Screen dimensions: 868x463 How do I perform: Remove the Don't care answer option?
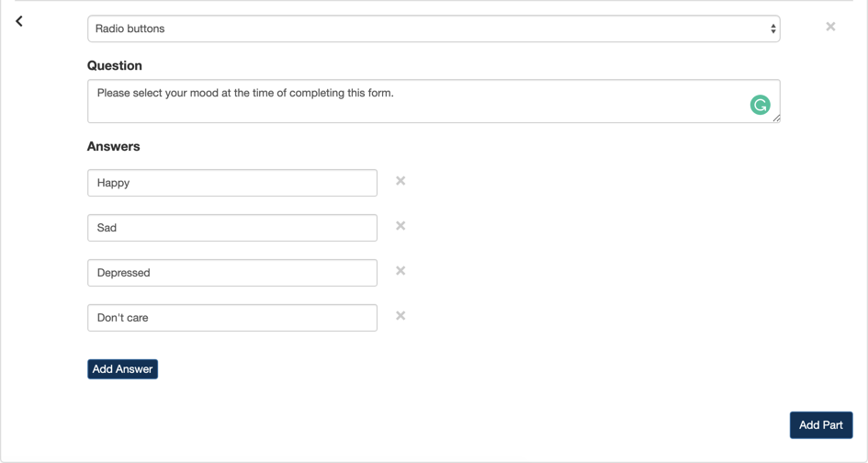point(400,316)
